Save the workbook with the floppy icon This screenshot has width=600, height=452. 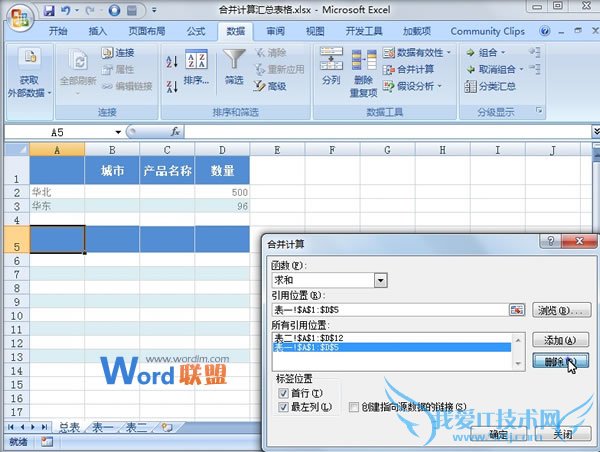[49, 10]
